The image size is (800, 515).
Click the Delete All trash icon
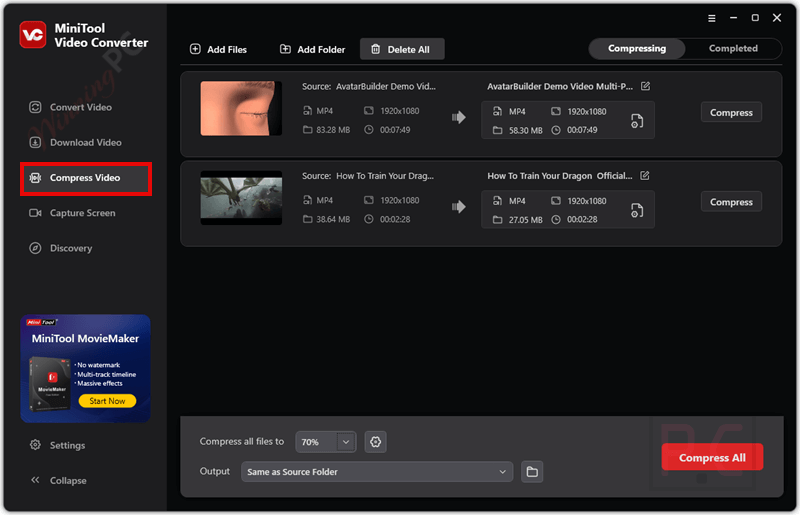coord(376,49)
